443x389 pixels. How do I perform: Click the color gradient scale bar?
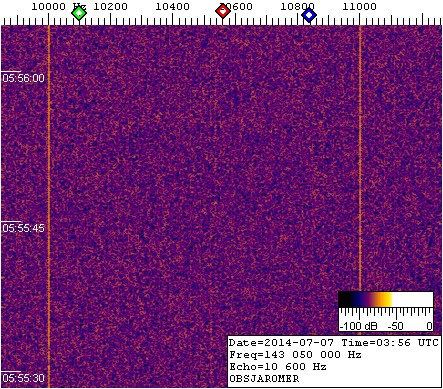pyautogui.click(x=386, y=299)
